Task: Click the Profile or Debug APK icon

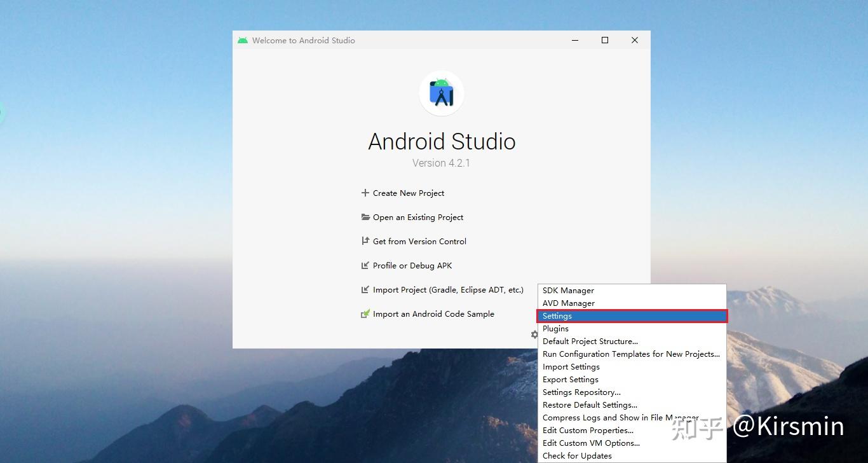Action: 365,265
